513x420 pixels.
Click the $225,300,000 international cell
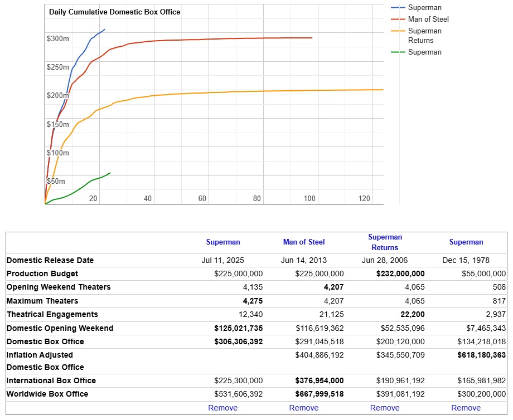[x=239, y=381]
